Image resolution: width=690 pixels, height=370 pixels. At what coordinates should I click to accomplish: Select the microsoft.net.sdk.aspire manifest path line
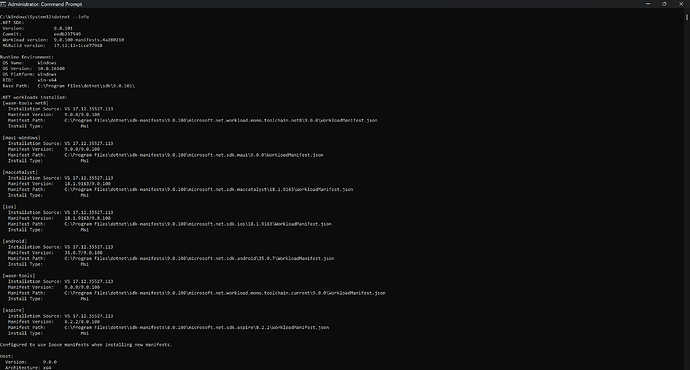coord(169,327)
